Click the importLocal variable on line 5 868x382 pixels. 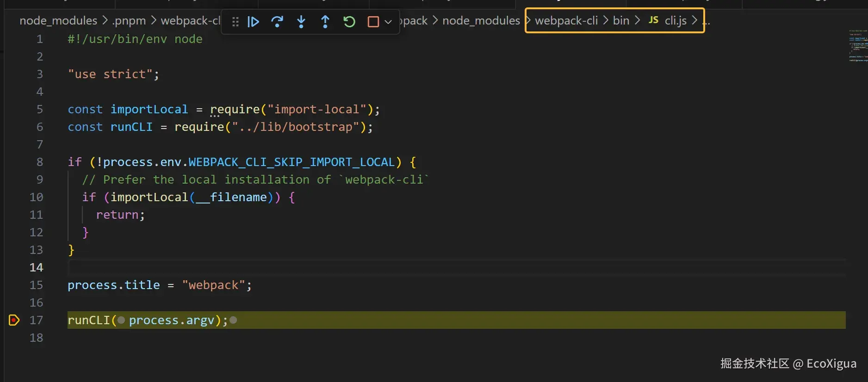click(x=149, y=109)
